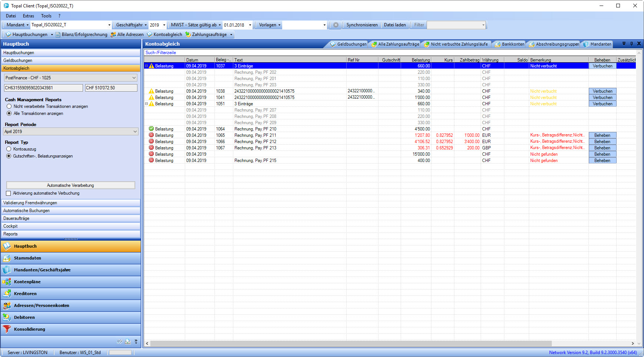This screenshot has height=357, width=644.
Task: Click the Automatische Verarbeitung button
Action: click(x=70, y=185)
